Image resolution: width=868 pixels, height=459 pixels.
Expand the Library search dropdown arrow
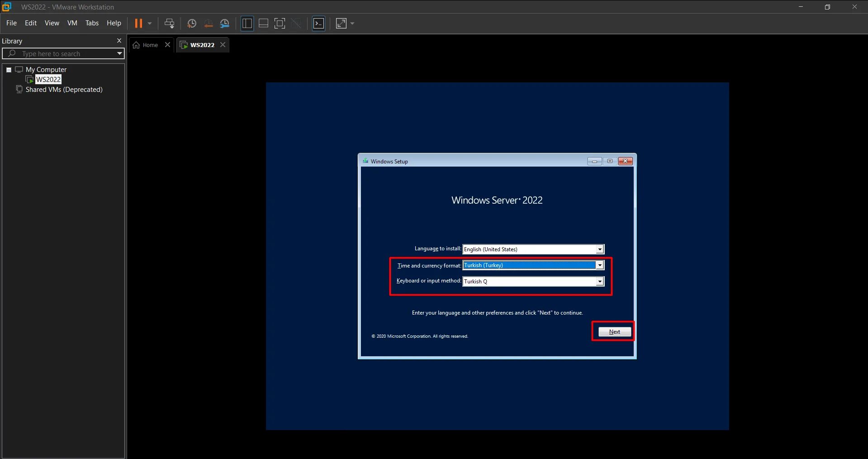(119, 54)
